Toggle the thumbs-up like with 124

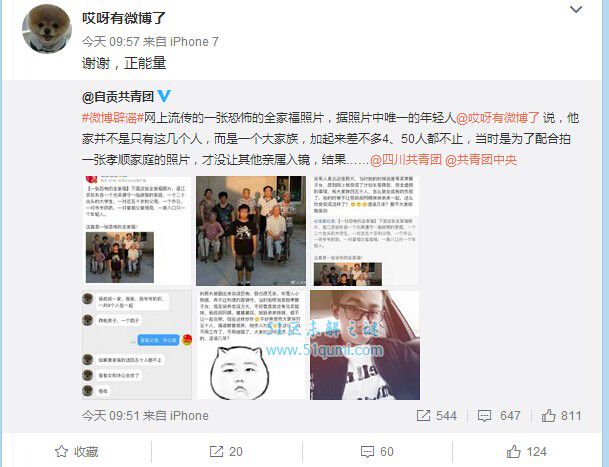coord(527,451)
